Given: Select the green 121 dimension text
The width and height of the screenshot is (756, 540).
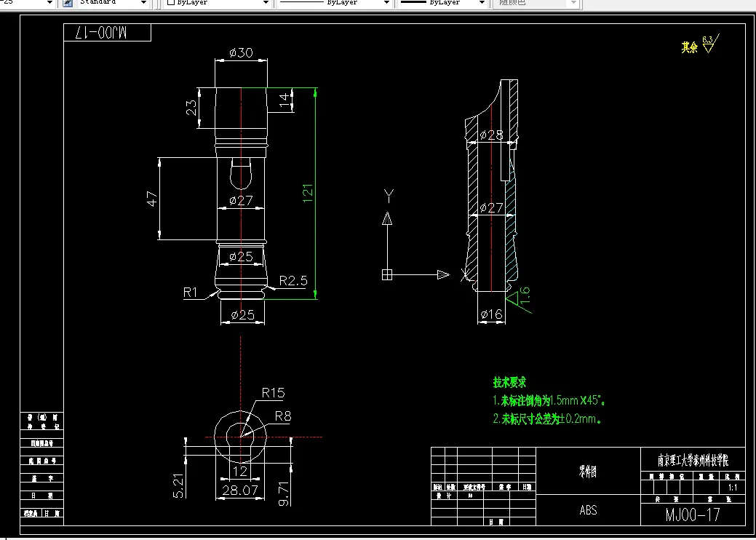Looking at the screenshot, I should 308,193.
